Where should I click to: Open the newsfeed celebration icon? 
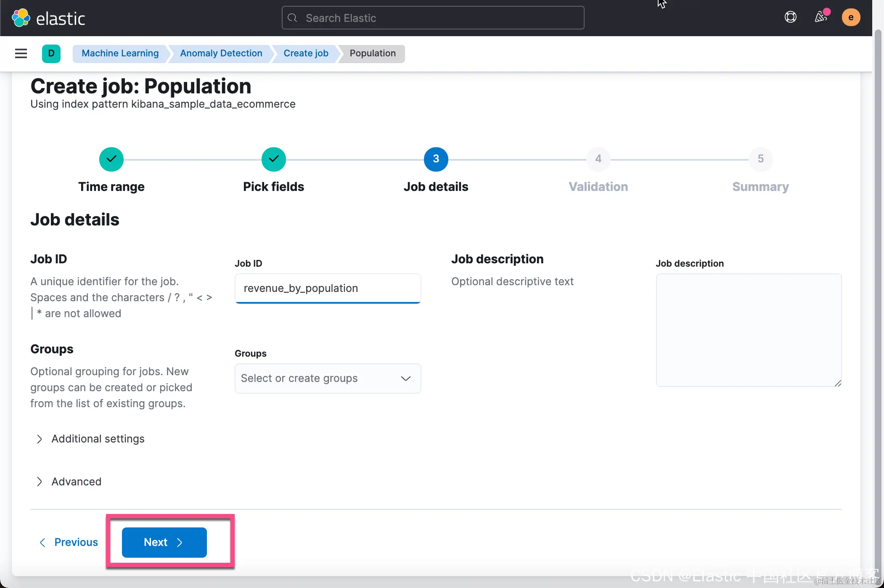pos(820,17)
